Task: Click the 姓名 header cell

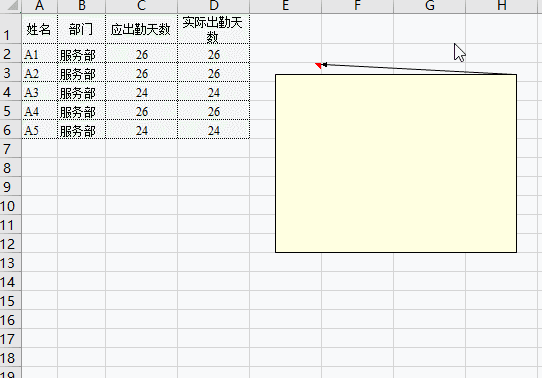Action: (39, 29)
